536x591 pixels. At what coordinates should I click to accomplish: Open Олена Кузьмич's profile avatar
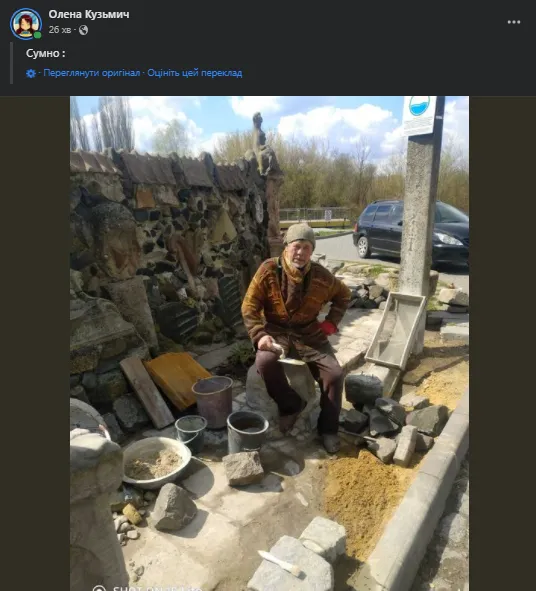(26, 24)
